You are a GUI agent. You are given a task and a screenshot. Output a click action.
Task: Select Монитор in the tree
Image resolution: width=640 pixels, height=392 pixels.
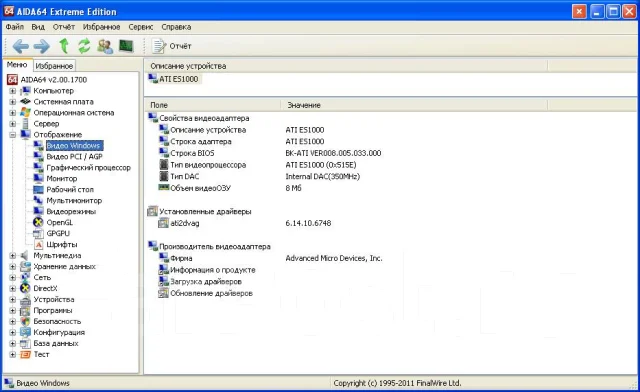[x=62, y=179]
